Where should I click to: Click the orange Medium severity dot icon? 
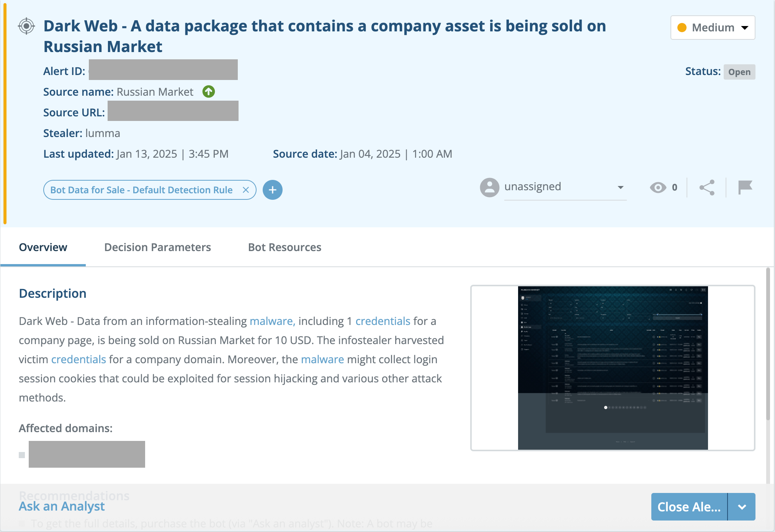click(x=682, y=27)
